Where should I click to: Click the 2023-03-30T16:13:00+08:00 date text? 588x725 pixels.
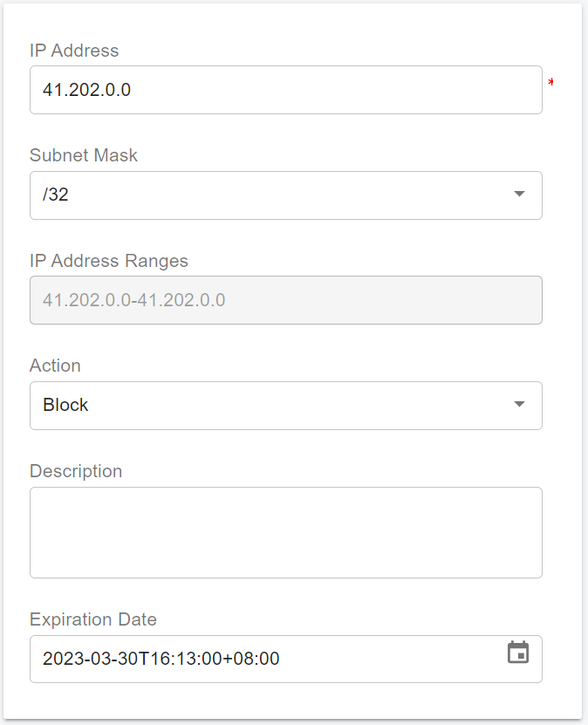pos(161,659)
